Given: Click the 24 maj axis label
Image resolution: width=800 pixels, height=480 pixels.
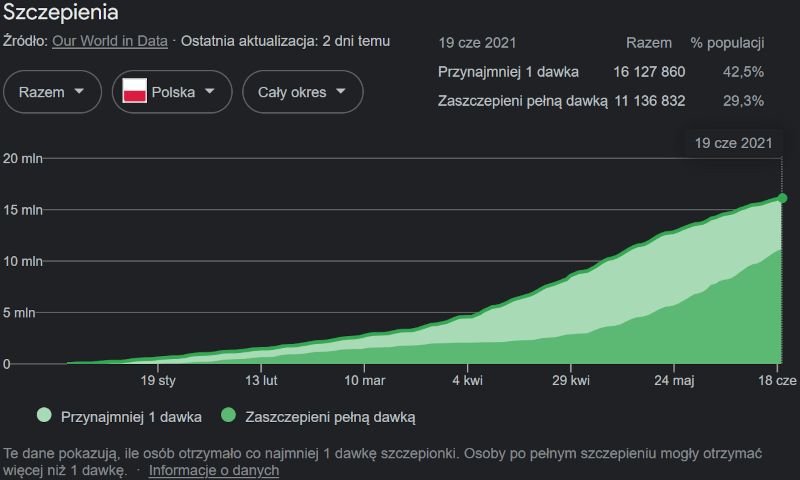Looking at the screenshot, I should coord(674,381).
